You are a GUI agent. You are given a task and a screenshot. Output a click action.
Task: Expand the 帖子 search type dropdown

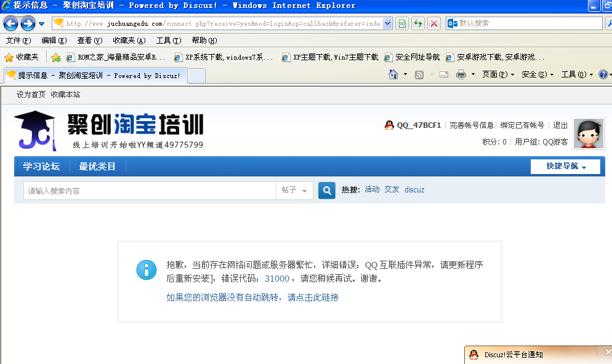pyautogui.click(x=294, y=191)
